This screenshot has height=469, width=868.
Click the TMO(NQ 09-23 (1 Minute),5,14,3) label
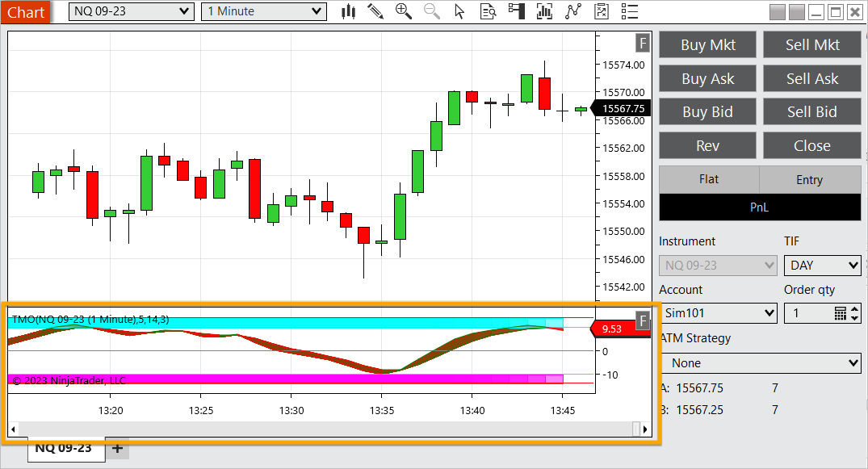tap(90, 320)
